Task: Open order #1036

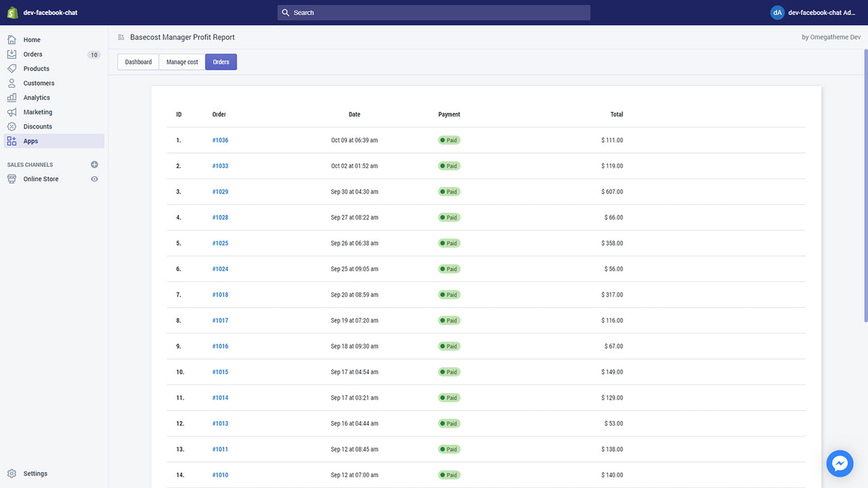Action: click(x=220, y=140)
